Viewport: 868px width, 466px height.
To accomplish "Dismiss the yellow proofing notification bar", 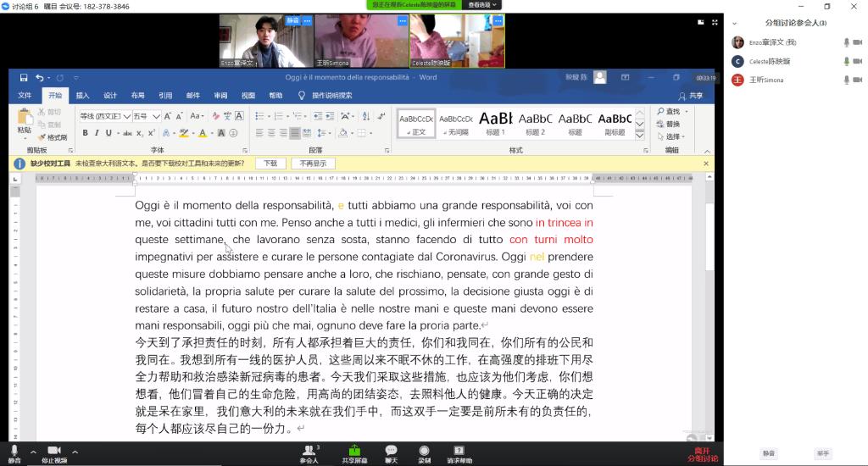I will [x=706, y=164].
